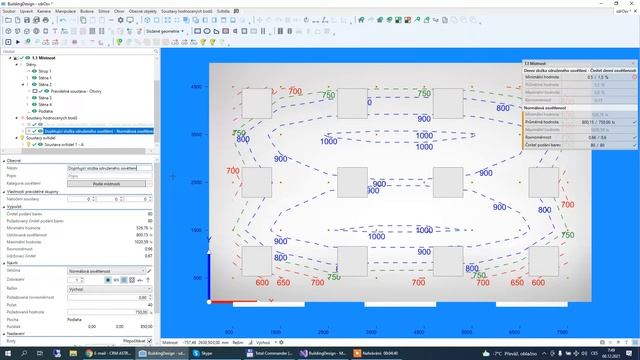The height and width of the screenshot is (360, 640).
Task: Close the 1.1 Místnost results overlay panel
Action: (633, 63)
